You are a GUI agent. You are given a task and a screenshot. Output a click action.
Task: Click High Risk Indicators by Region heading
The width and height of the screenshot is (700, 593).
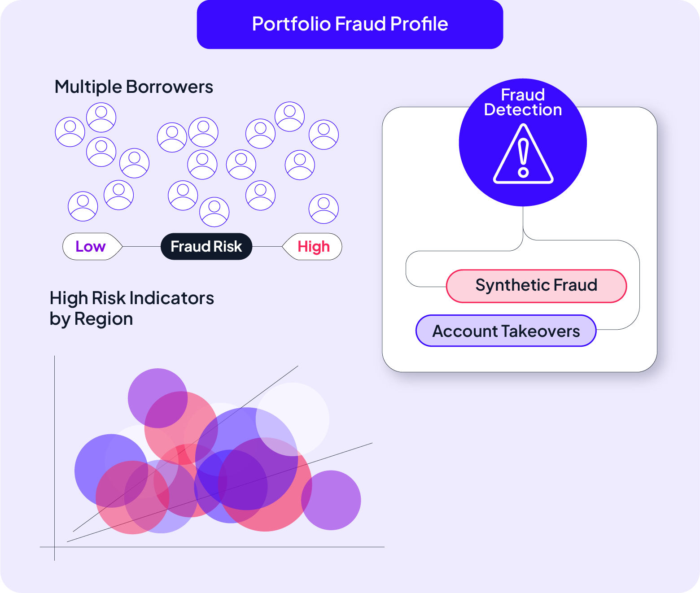tap(131, 309)
